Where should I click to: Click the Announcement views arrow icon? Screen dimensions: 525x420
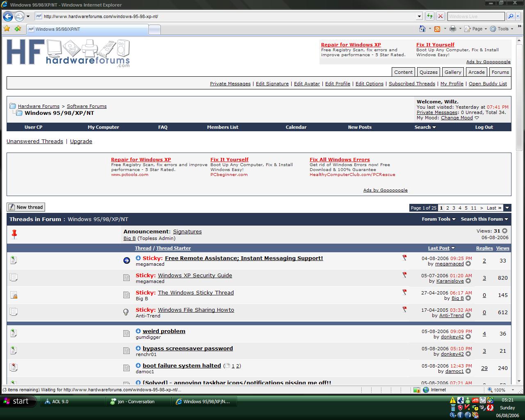pos(504,231)
